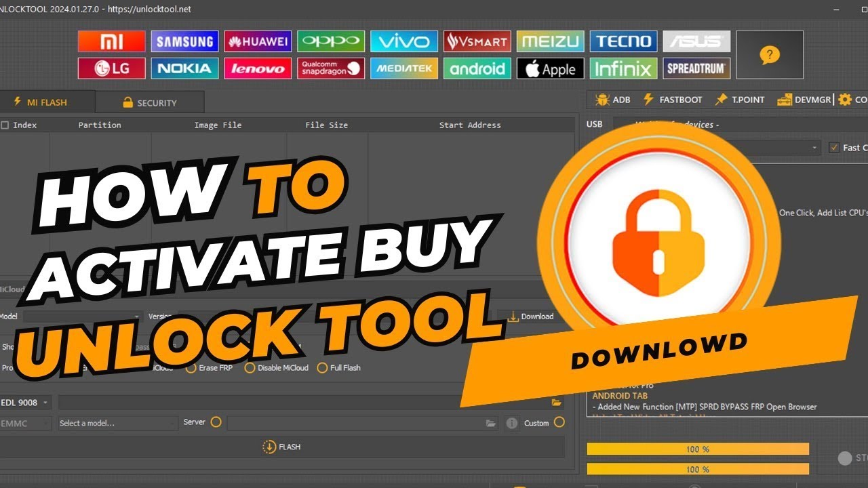Select the Full Flash radio option
Image resolution: width=868 pixels, height=488 pixels.
point(322,367)
